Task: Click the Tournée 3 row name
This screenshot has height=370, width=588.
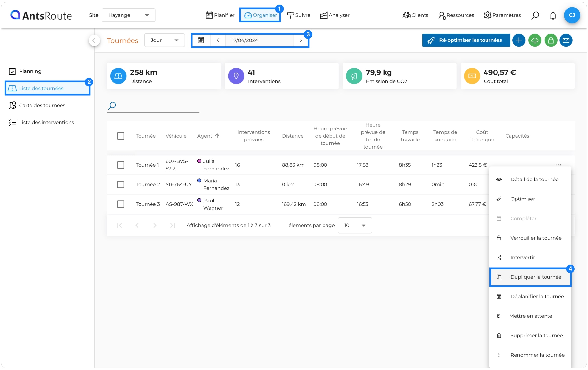Action: (x=148, y=204)
